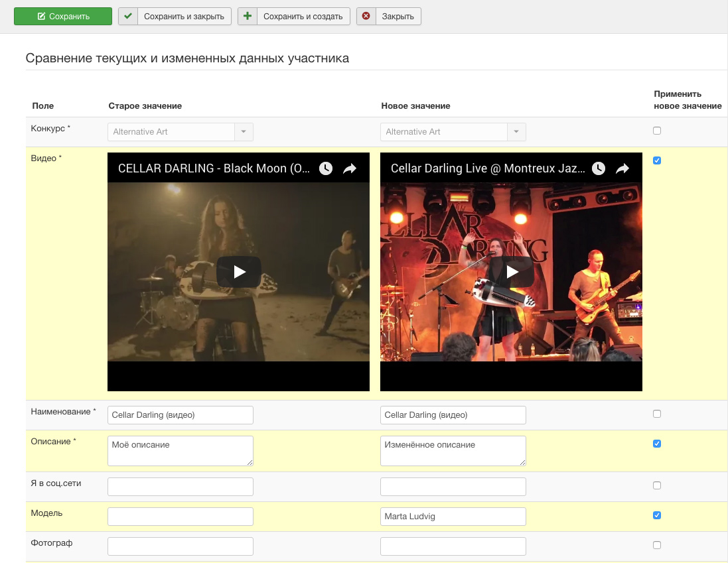Click the checkmark icon of Сохранить и закрыть
The width and height of the screenshot is (728, 563).
[127, 16]
